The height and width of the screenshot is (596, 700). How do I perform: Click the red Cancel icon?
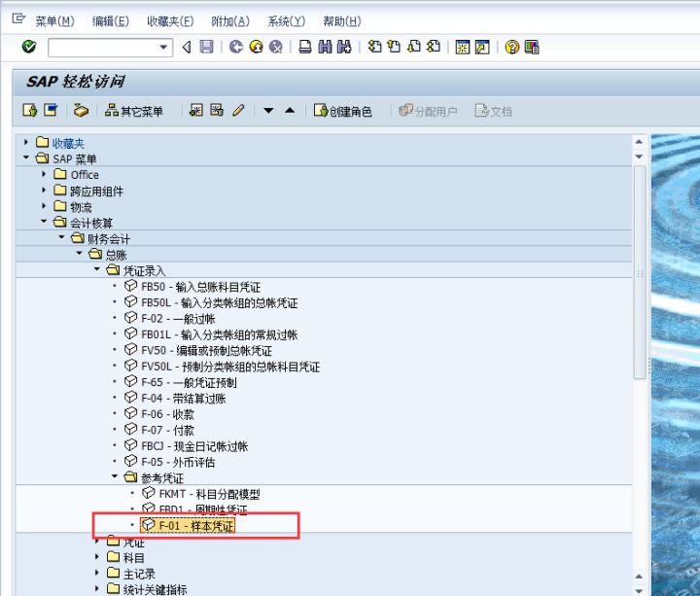click(x=276, y=47)
